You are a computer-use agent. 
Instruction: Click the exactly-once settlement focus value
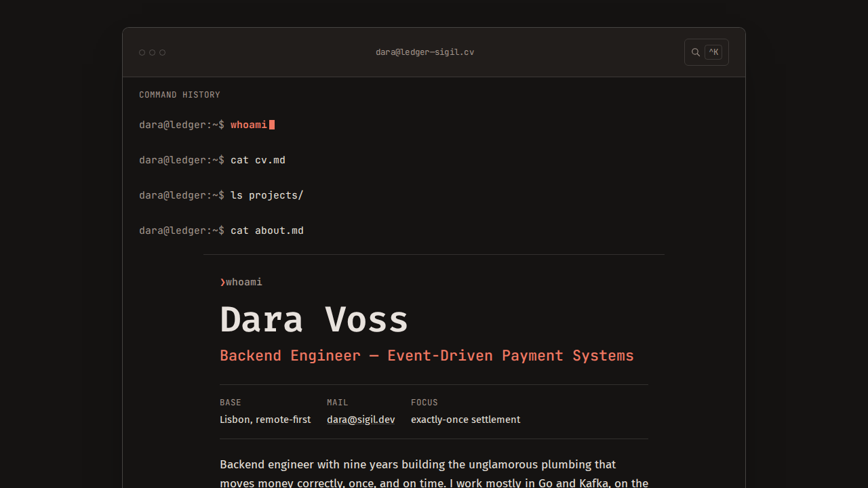(465, 420)
